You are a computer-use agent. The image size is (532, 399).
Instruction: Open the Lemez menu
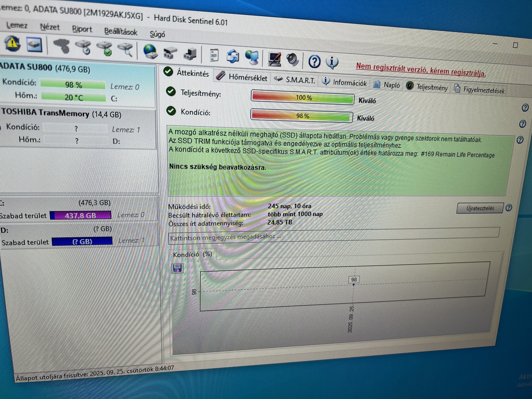tap(17, 25)
